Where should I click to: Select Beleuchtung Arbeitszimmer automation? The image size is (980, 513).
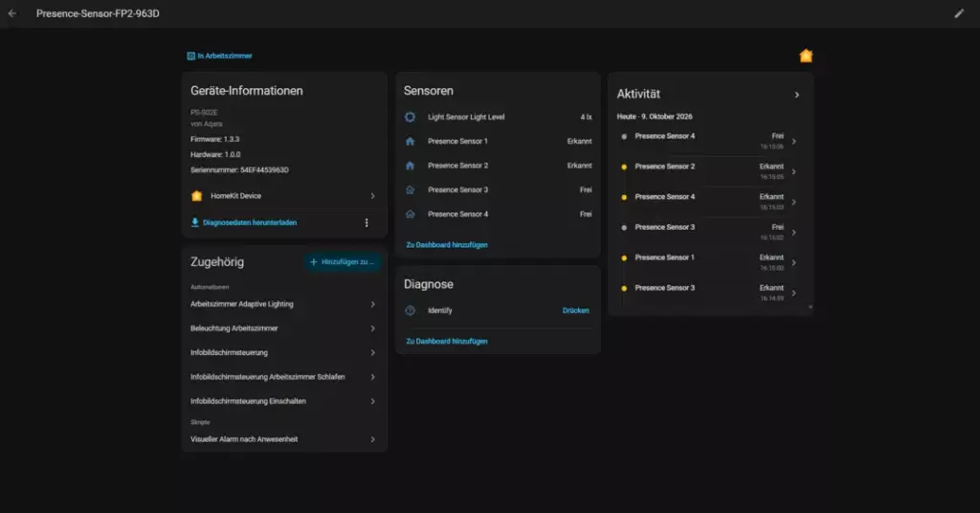tap(284, 328)
